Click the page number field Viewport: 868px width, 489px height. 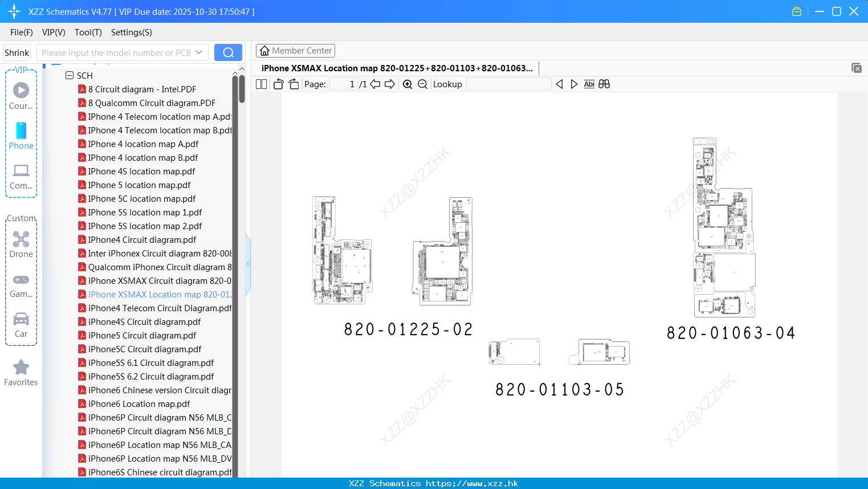[x=344, y=84]
